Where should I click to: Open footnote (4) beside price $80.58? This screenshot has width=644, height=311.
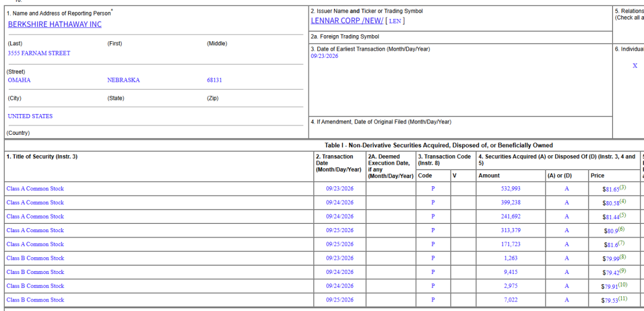623,202
